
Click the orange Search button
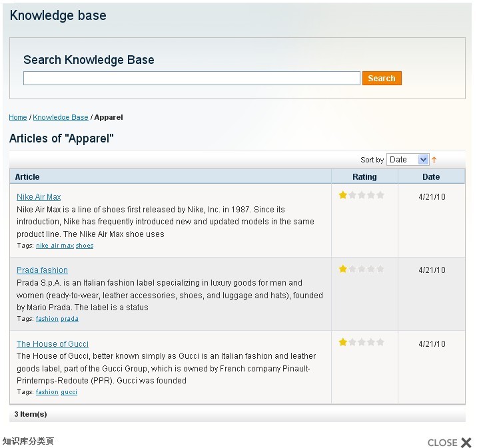coord(382,78)
